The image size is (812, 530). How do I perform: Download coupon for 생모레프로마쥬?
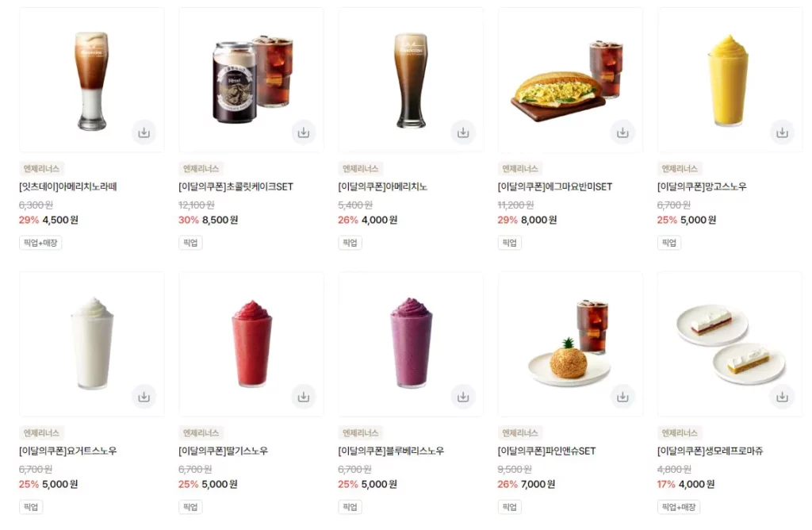click(782, 397)
